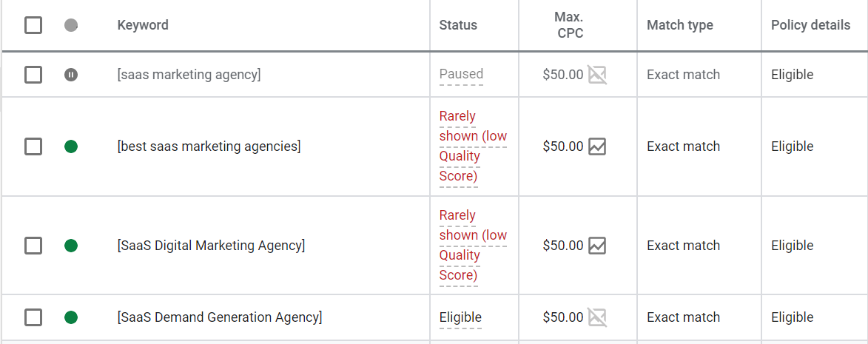Click the Match type column header
868x344 pixels.
[x=680, y=25]
